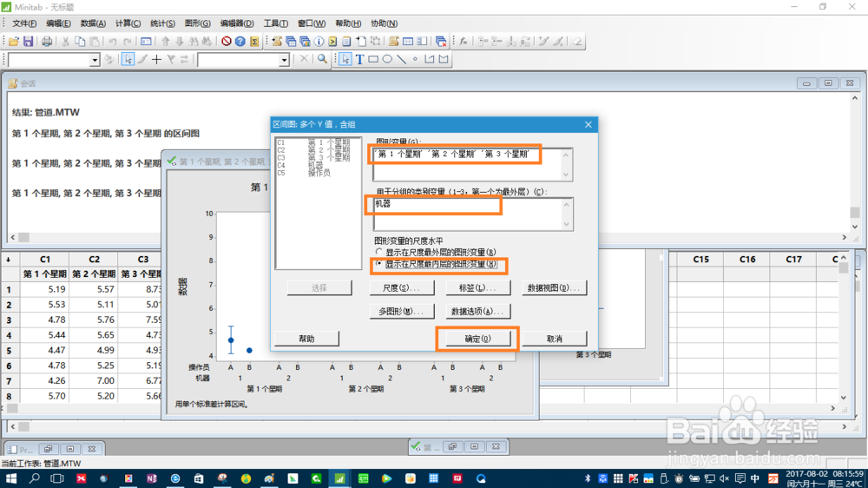This screenshot has height=488, width=868.
Task: Select the polyline drawing tool
Action: point(430,59)
